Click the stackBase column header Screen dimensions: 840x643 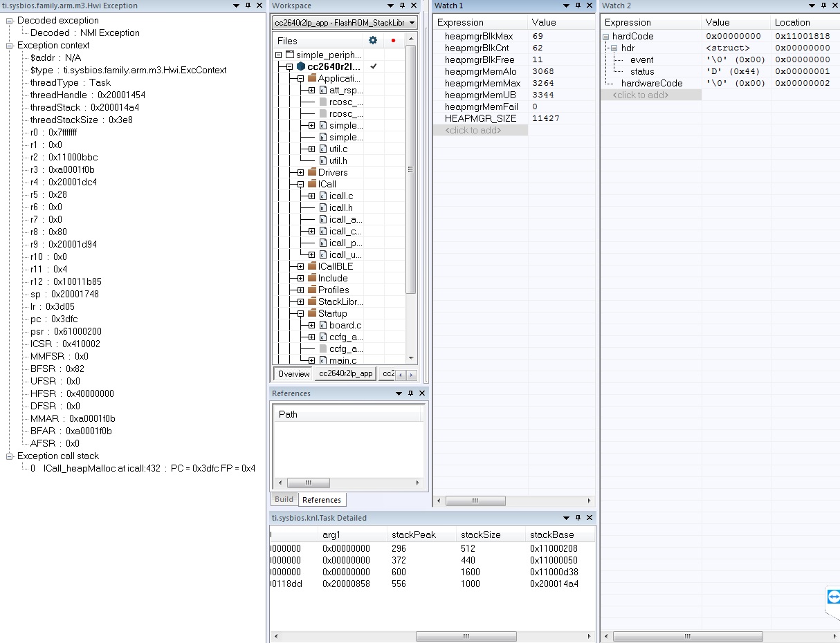560,534
